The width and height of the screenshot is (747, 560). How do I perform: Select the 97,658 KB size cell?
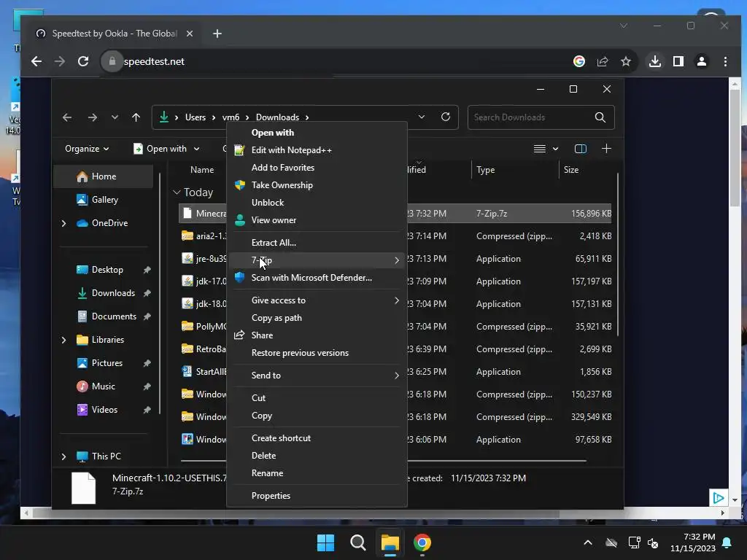coord(593,440)
